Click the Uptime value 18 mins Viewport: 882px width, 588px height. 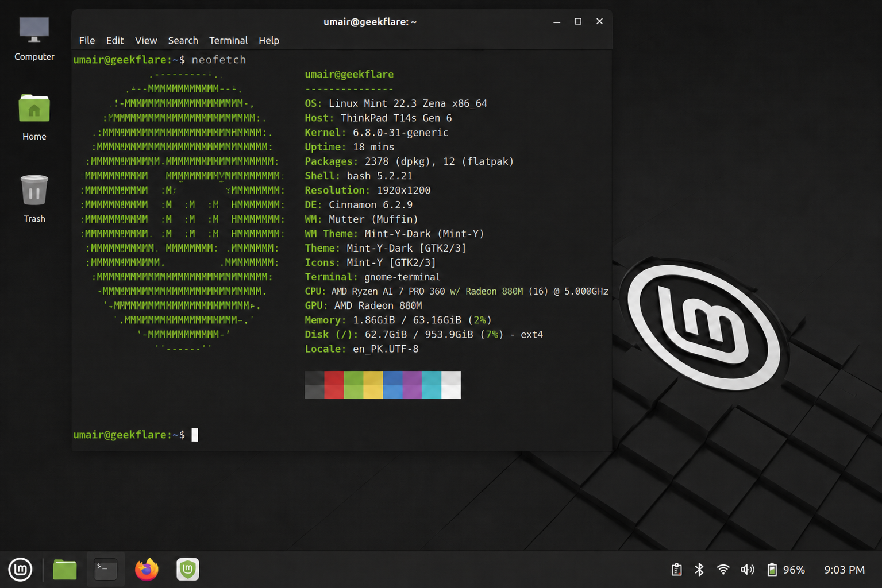[x=373, y=147]
